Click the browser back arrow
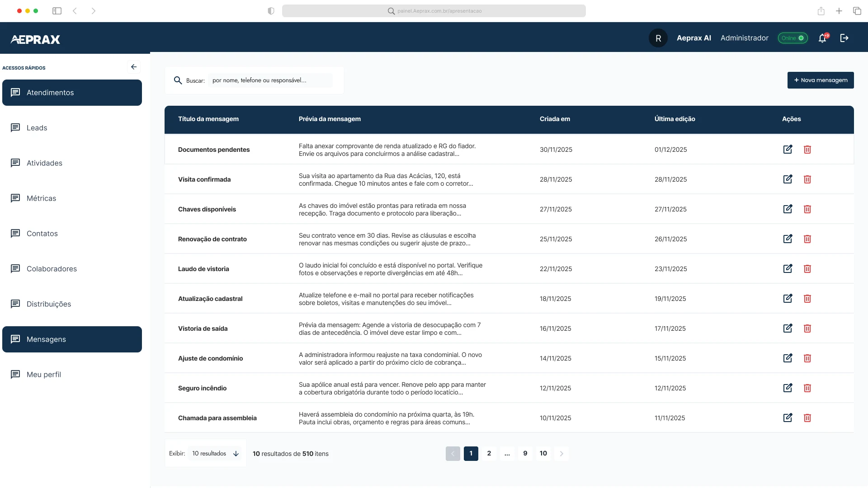The image size is (868, 488). tap(75, 11)
